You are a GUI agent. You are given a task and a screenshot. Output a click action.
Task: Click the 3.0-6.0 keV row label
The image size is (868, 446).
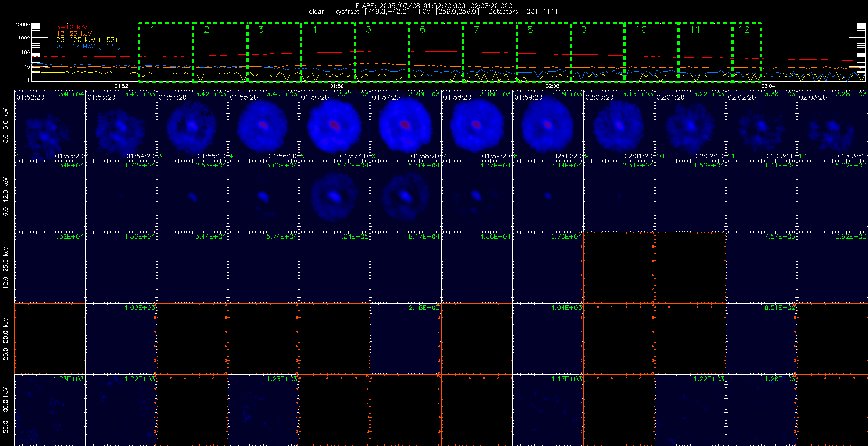click(6, 125)
